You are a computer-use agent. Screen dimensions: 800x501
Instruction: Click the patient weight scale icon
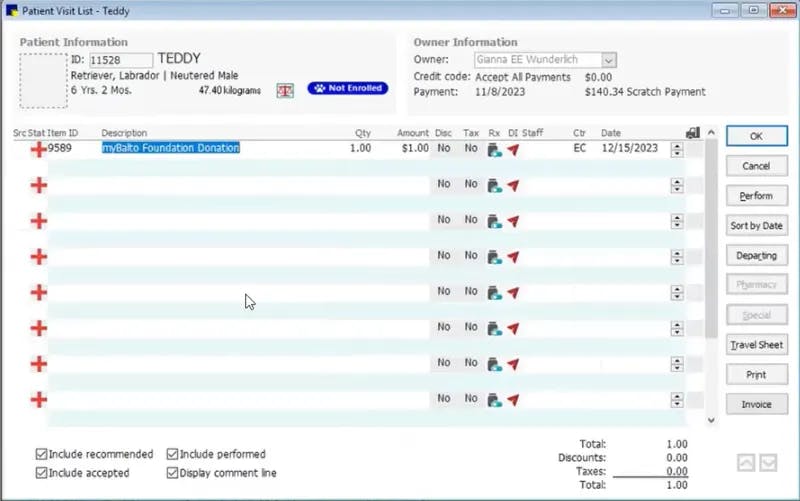[x=285, y=91]
